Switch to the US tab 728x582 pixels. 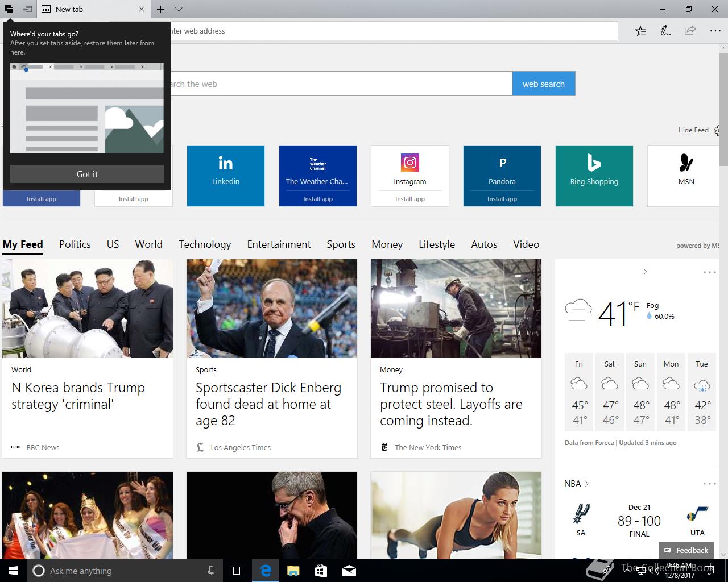click(113, 244)
